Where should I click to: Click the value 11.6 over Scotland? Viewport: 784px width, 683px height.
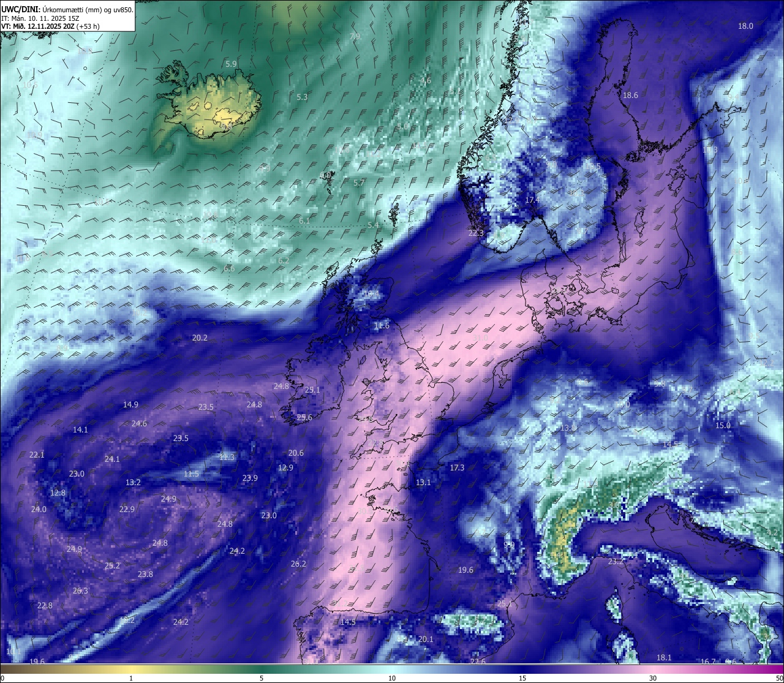tap(382, 325)
